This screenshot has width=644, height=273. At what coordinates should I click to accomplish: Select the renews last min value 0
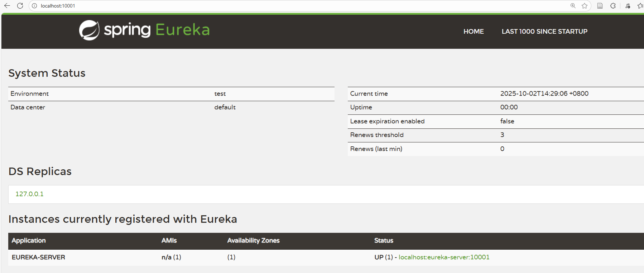click(502, 149)
